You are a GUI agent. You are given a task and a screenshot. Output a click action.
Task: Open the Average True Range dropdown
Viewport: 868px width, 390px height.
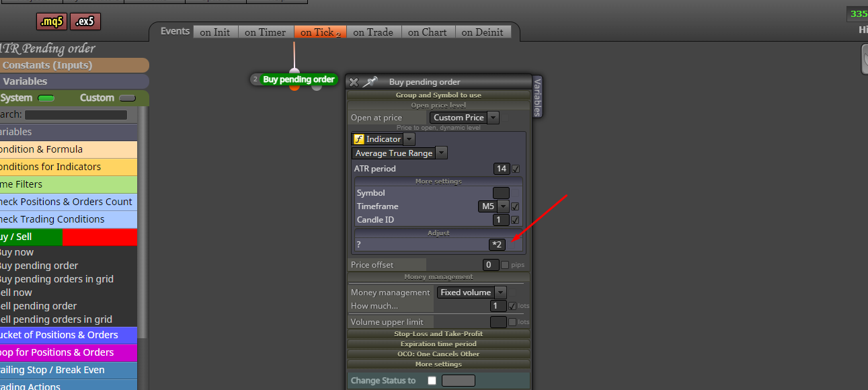point(400,153)
